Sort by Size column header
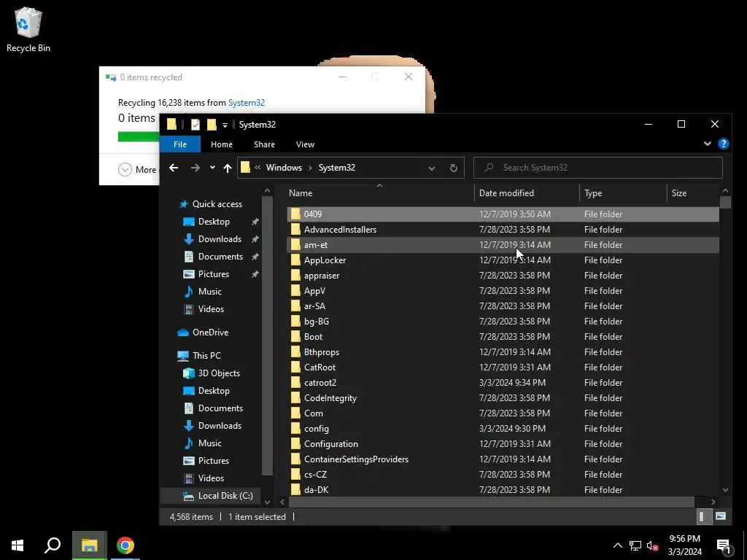Image resolution: width=747 pixels, height=560 pixels. 693,192
